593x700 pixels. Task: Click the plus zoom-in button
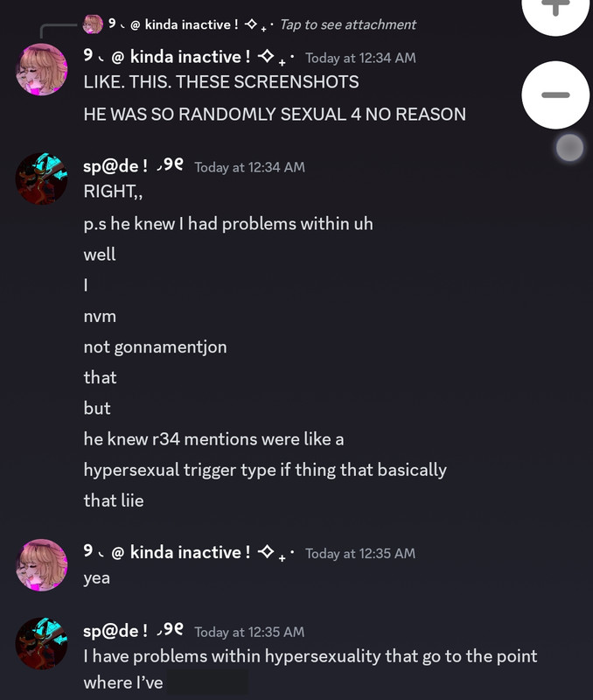coord(555,12)
